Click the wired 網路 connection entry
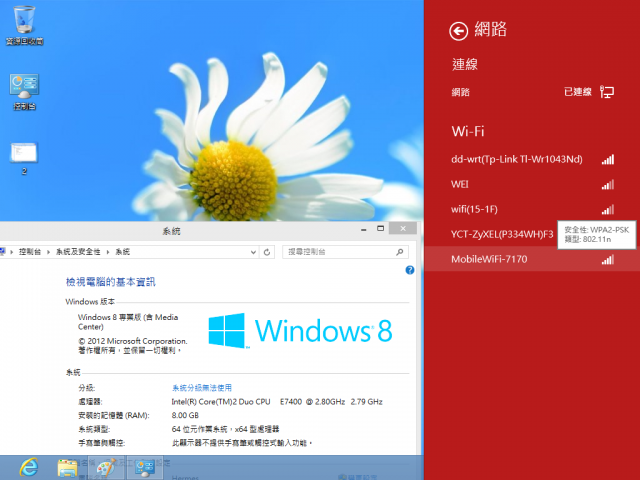The width and height of the screenshot is (640, 480). click(532, 92)
